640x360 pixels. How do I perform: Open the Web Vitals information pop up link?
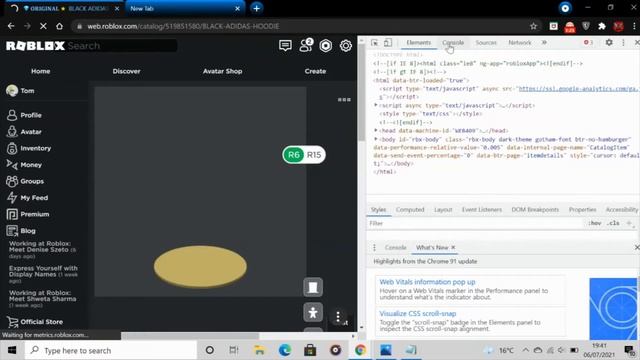click(x=427, y=282)
